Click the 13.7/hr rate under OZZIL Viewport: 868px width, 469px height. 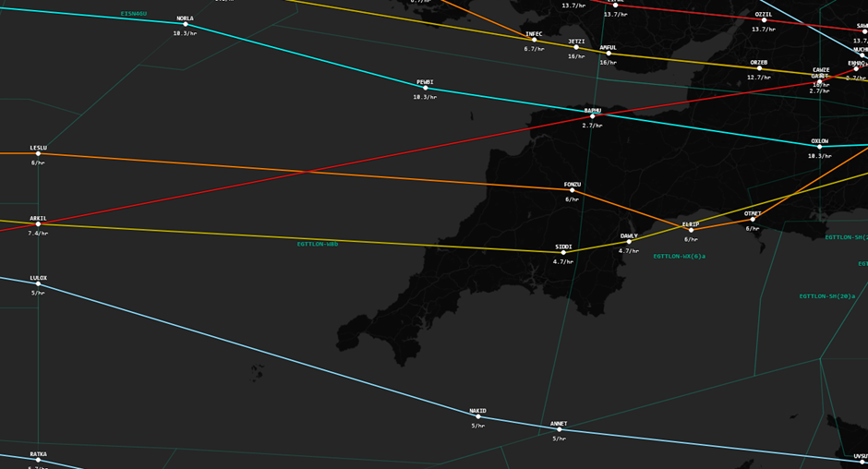tap(764, 30)
